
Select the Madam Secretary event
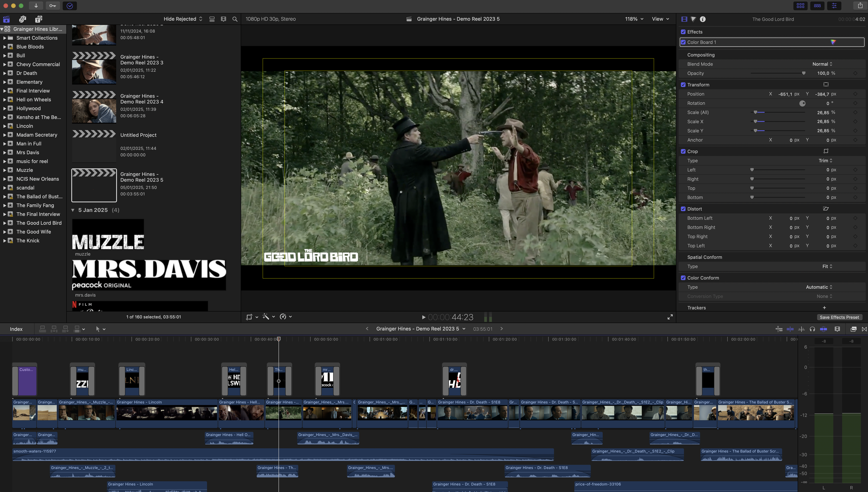tap(36, 135)
